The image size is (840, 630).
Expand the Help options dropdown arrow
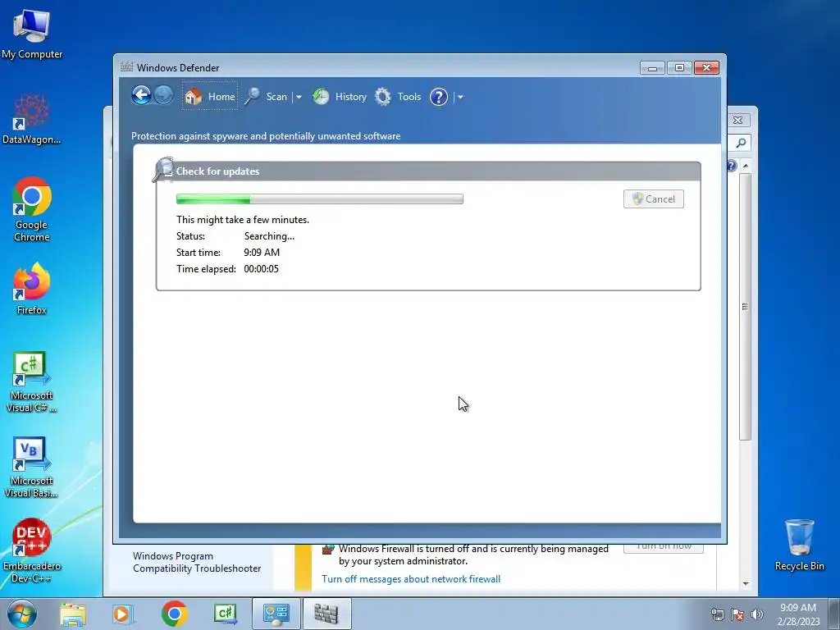(x=460, y=97)
